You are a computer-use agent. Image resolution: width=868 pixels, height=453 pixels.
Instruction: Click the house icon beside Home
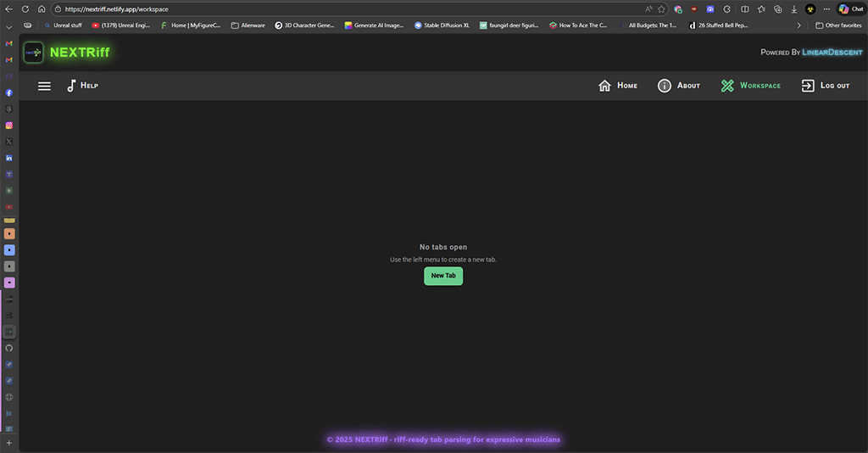pos(604,86)
